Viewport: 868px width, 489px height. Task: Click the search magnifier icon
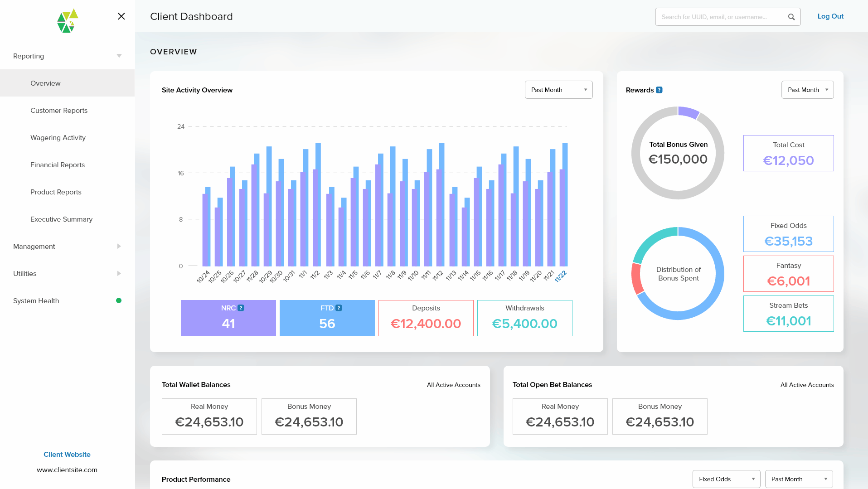coord(791,17)
